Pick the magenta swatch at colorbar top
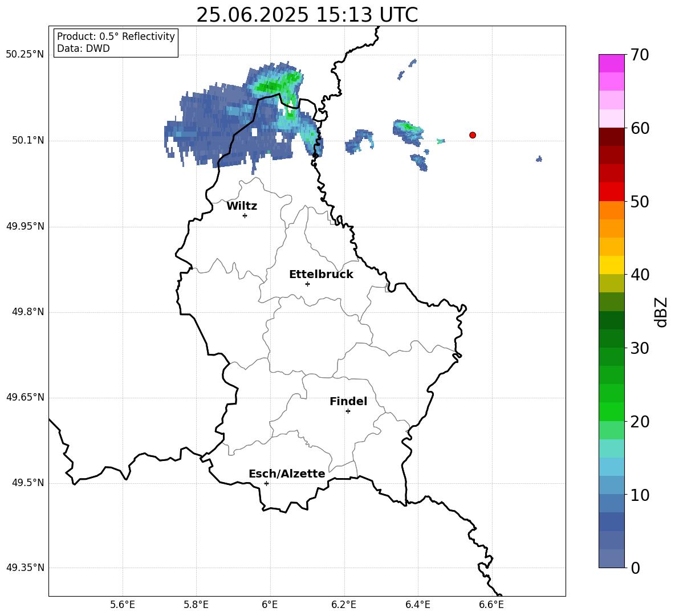Viewport: 675px width, 616px height. click(x=611, y=63)
